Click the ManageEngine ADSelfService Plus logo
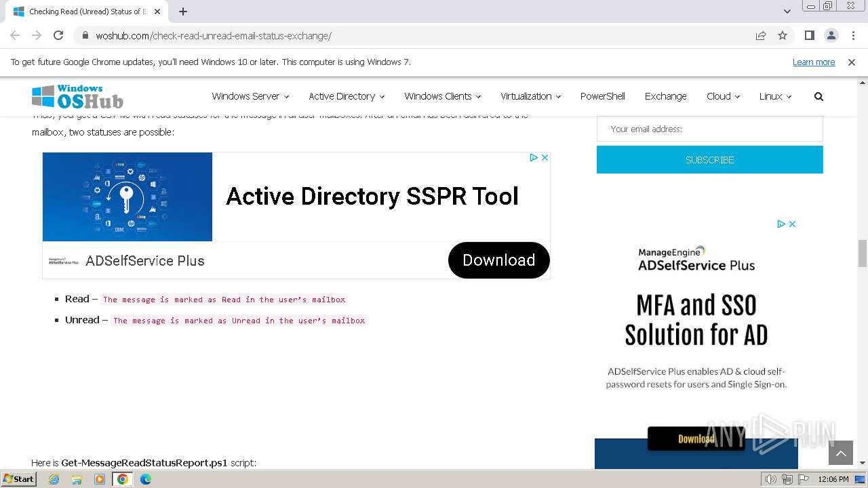Image resolution: width=868 pixels, height=488 pixels. click(x=696, y=259)
